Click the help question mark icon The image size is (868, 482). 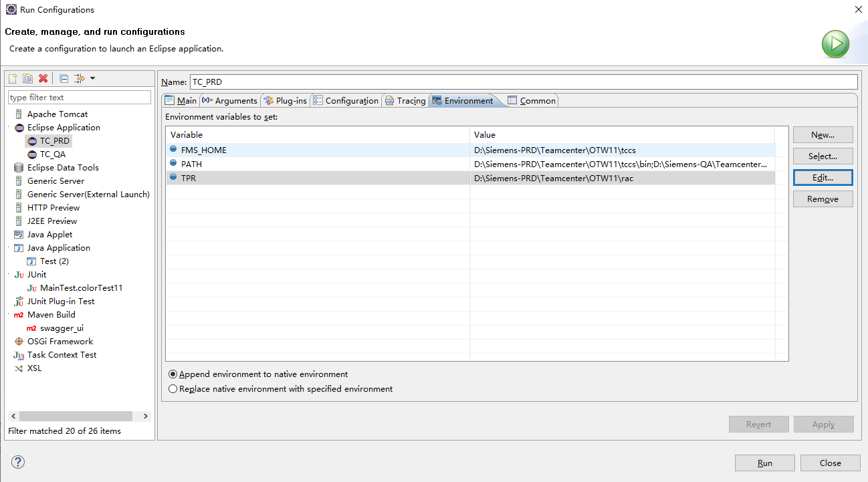pyautogui.click(x=17, y=462)
